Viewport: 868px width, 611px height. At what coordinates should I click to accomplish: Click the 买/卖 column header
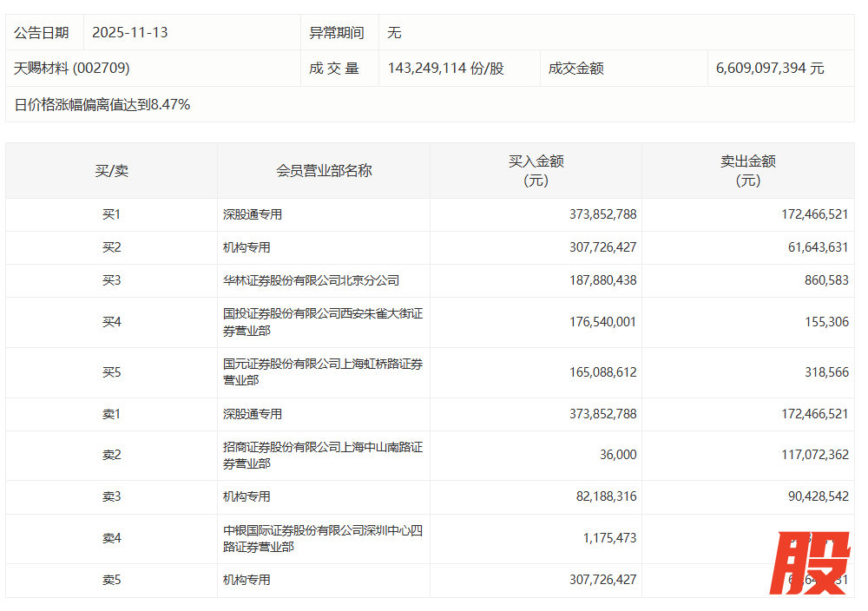tap(111, 171)
